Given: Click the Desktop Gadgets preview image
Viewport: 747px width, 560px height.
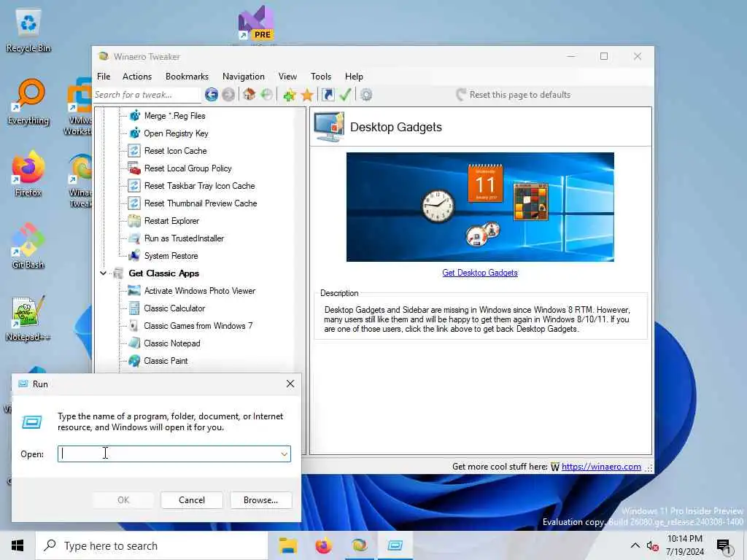Looking at the screenshot, I should [480, 206].
